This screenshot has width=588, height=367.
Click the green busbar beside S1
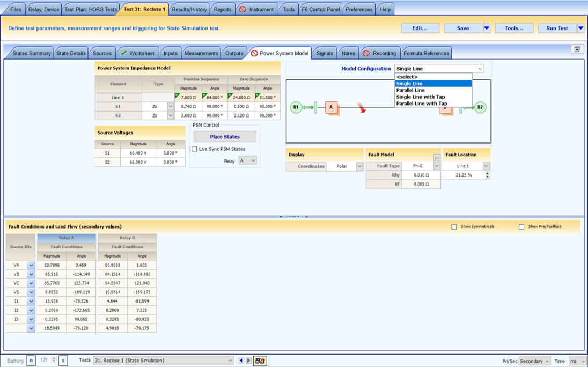316,107
